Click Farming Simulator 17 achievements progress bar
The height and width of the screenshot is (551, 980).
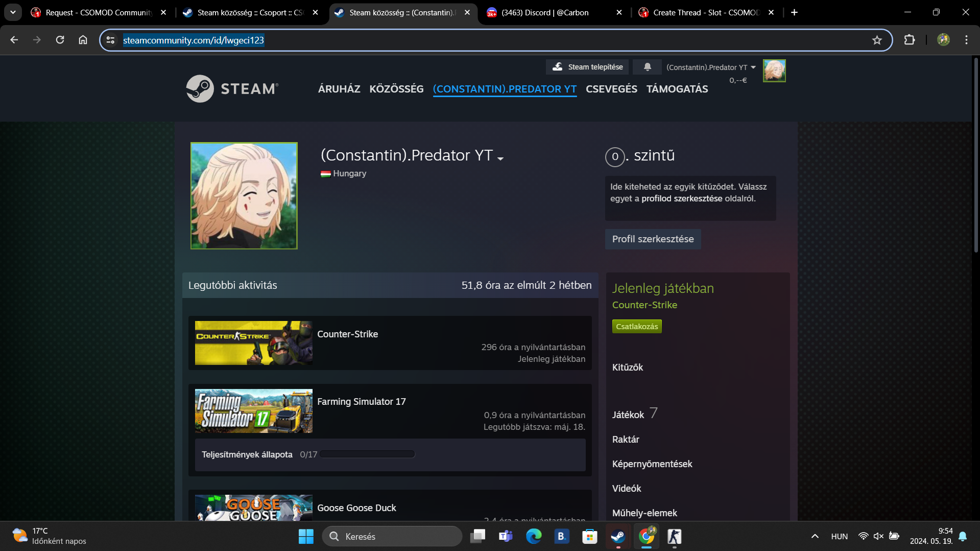(x=368, y=454)
